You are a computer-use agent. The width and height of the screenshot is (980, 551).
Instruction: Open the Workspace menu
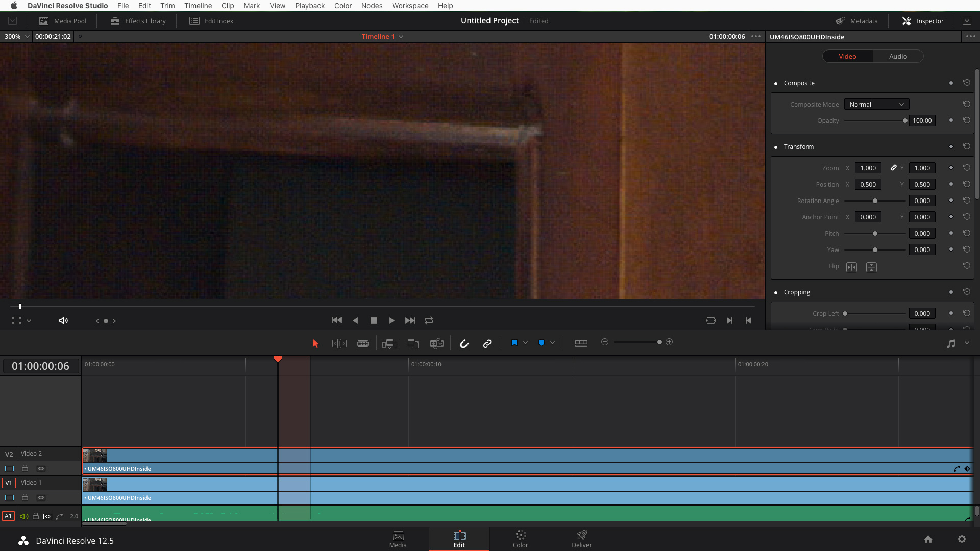click(x=410, y=5)
